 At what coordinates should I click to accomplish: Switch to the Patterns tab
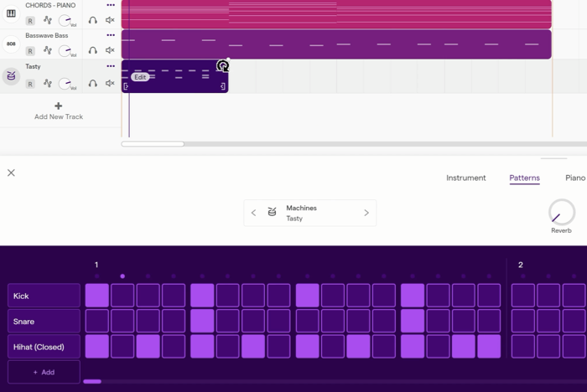click(524, 178)
